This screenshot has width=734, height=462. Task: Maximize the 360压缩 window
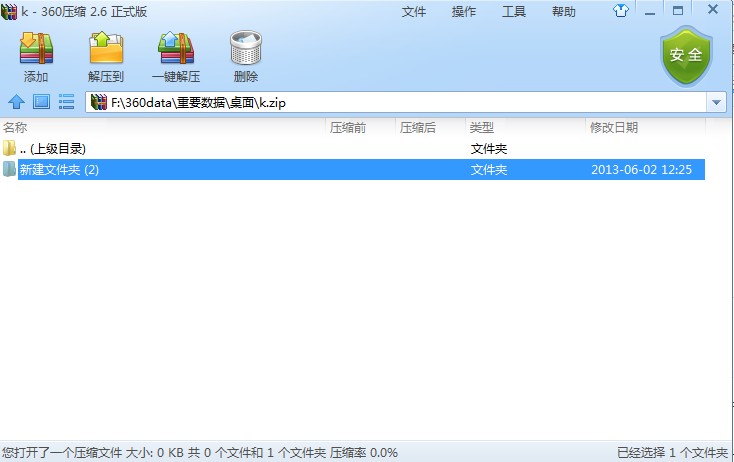[678, 11]
